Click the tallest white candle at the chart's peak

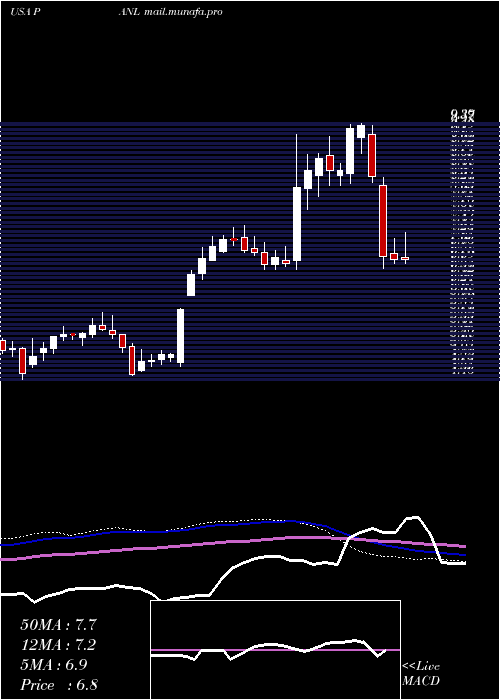coord(350,151)
